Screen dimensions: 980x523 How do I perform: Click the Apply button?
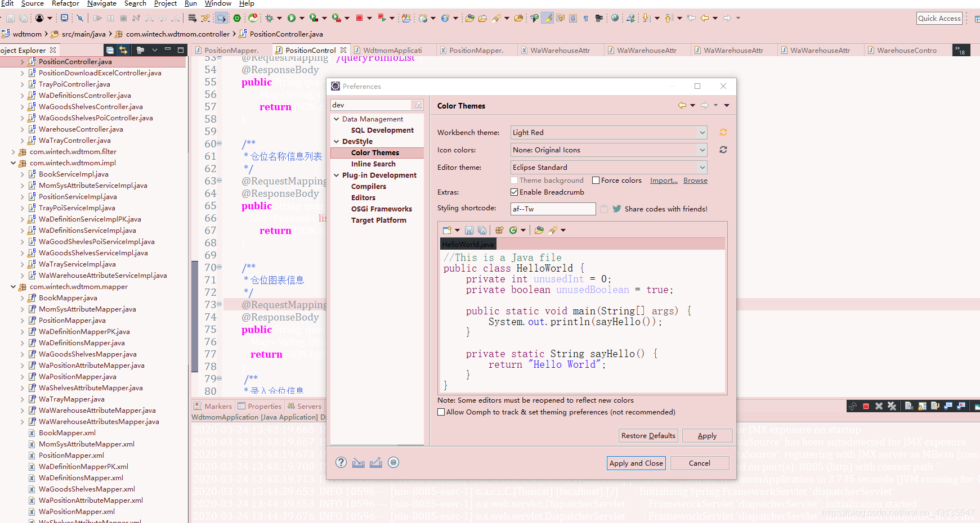pyautogui.click(x=707, y=436)
